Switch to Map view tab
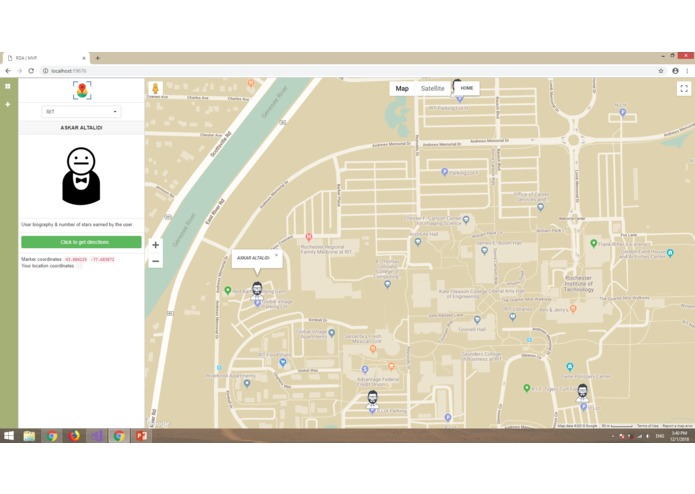Image resolution: width=695 pixels, height=494 pixels. (402, 89)
